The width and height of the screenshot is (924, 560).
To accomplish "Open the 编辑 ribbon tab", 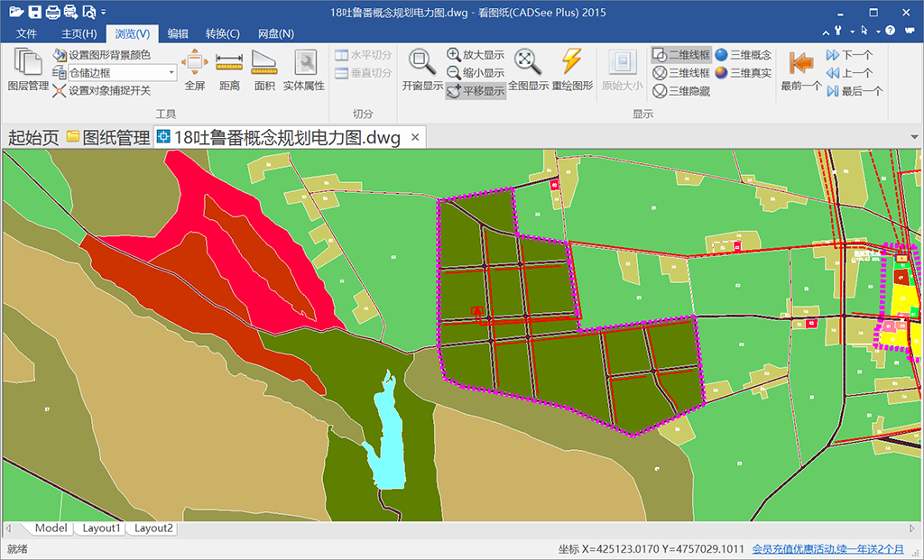I will coord(178,33).
